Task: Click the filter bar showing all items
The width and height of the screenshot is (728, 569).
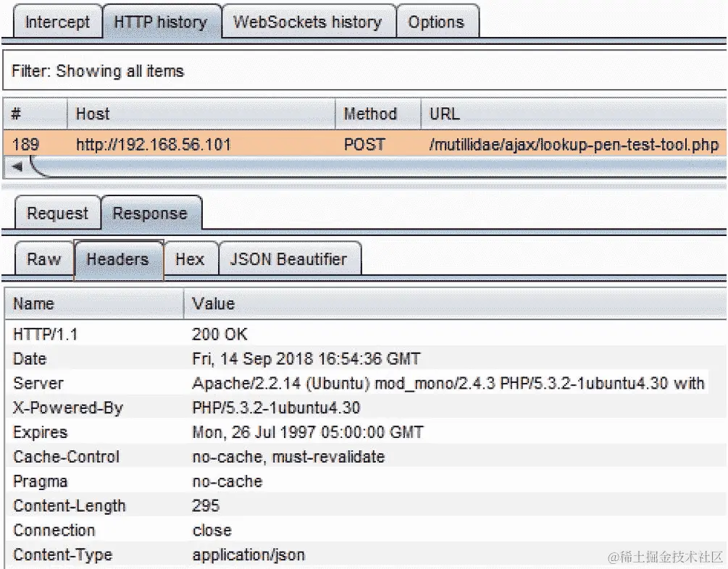Action: point(364,71)
